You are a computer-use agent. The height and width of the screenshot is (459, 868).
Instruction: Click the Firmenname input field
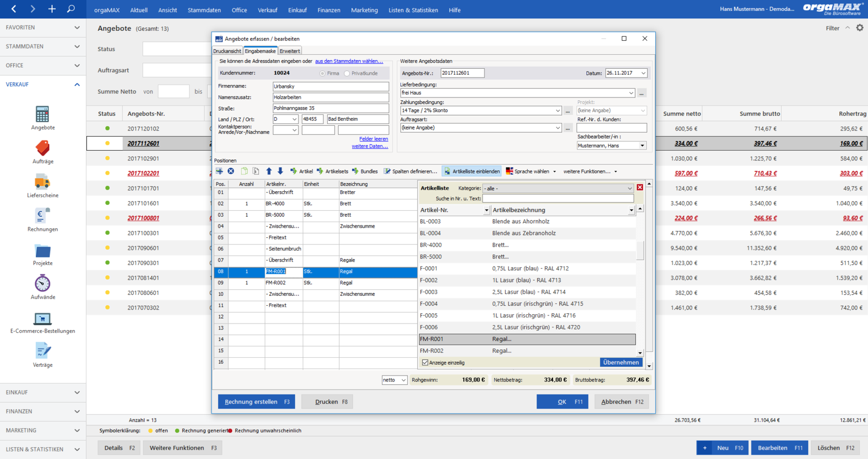(x=331, y=86)
